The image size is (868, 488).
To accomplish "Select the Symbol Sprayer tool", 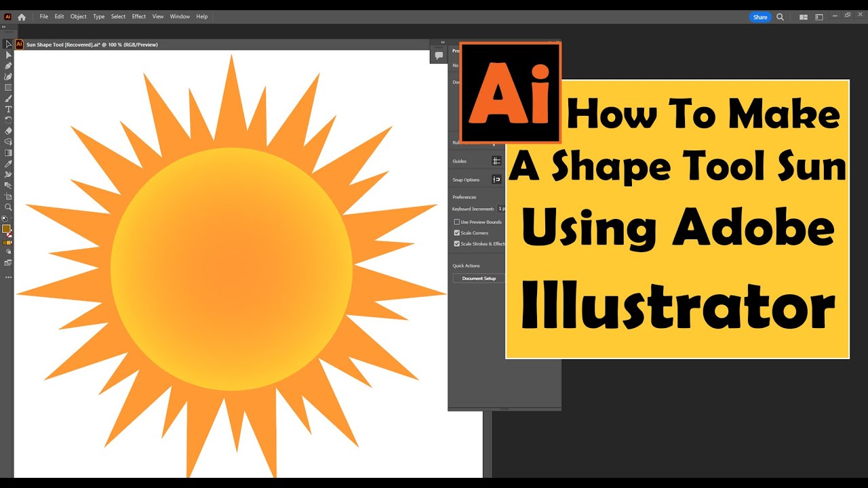I will (8, 174).
